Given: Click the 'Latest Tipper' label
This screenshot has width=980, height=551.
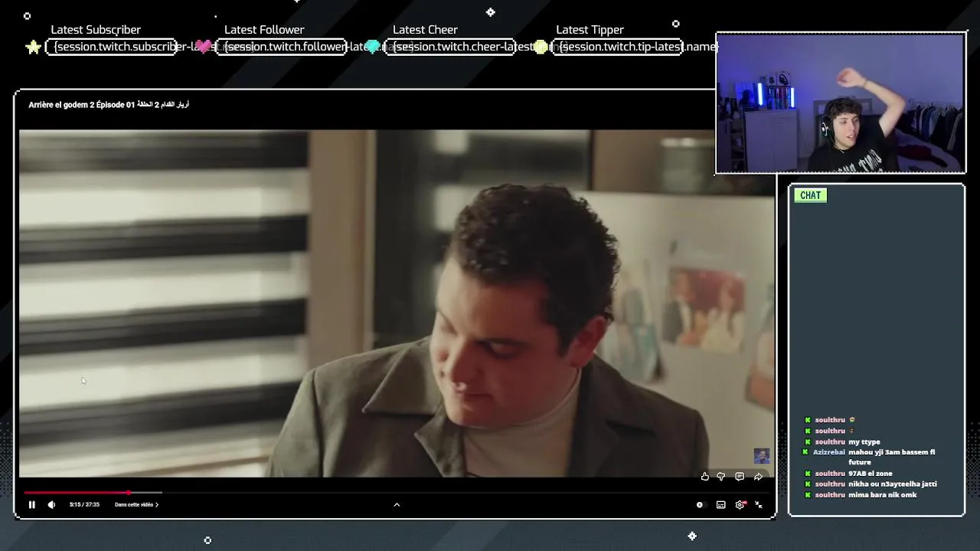Looking at the screenshot, I should click(x=590, y=30).
